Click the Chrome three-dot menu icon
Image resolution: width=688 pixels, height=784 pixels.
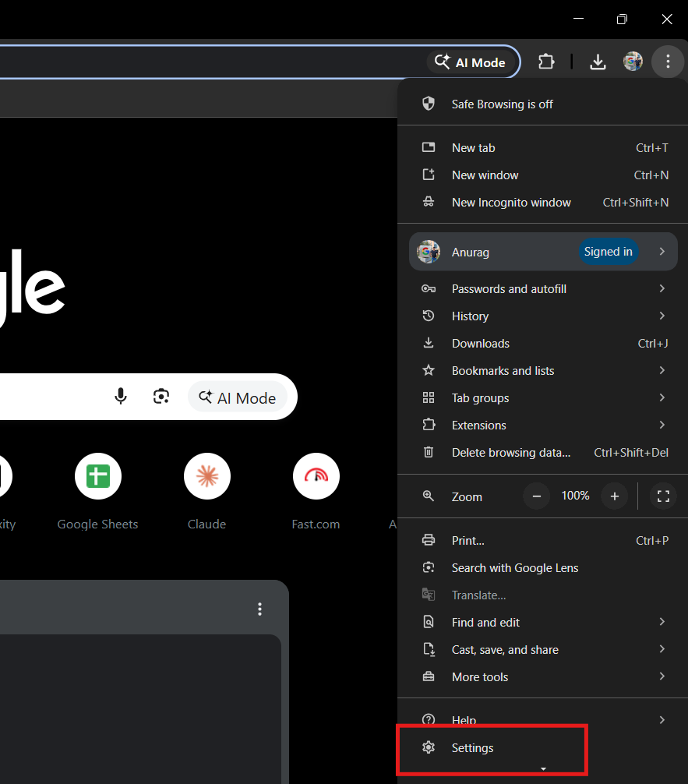click(x=668, y=62)
